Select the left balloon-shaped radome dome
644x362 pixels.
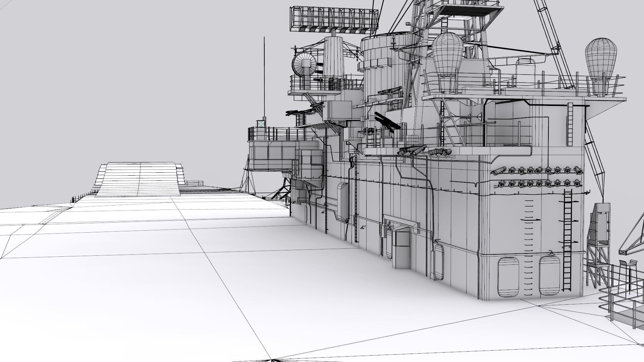(x=447, y=54)
